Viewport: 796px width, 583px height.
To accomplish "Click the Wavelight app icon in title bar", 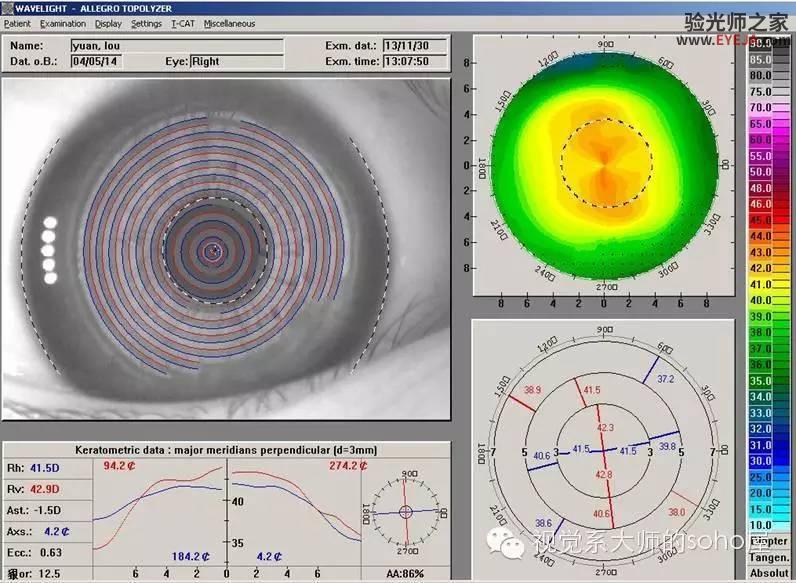I will pyautogui.click(x=7, y=8).
